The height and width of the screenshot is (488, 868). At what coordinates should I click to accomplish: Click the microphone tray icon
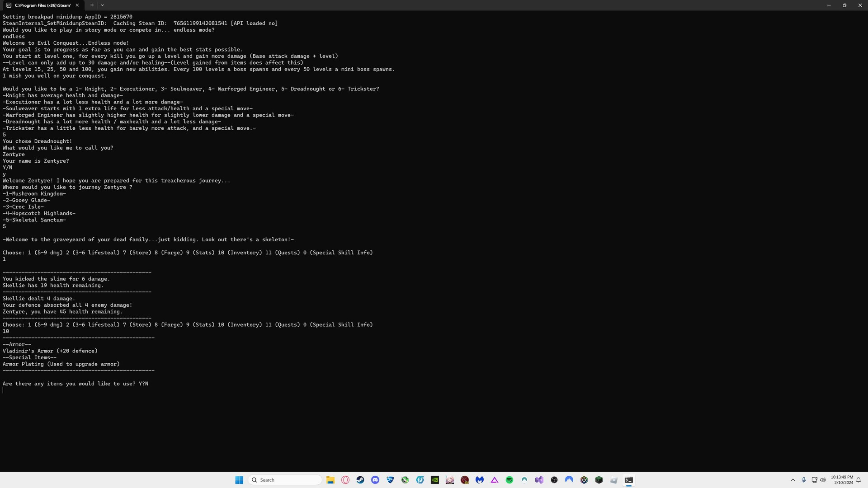804,480
